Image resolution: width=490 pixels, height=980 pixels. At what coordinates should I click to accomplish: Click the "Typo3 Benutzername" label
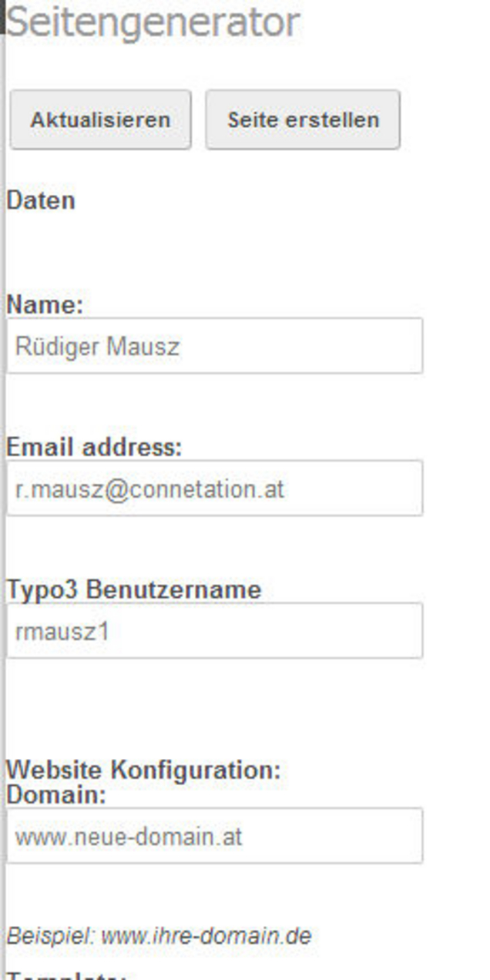coord(134,589)
